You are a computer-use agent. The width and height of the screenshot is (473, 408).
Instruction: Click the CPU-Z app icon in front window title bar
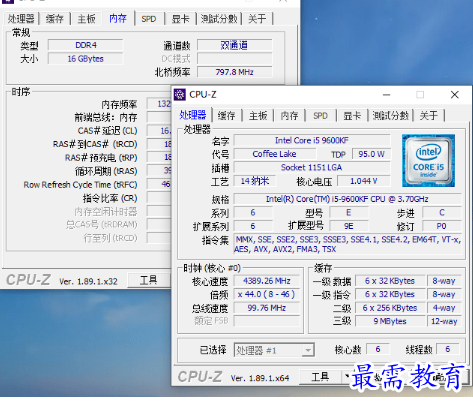point(180,95)
